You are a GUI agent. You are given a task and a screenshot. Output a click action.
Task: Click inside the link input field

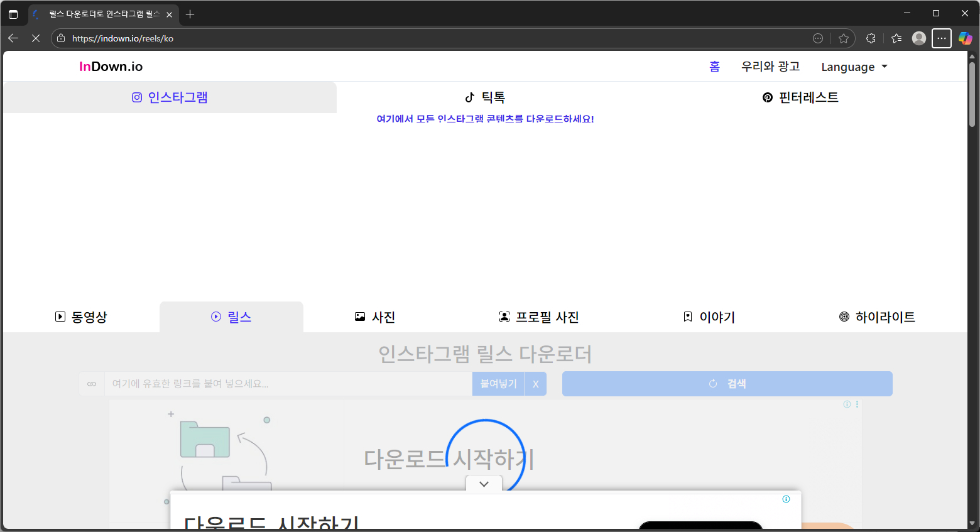[283, 383]
